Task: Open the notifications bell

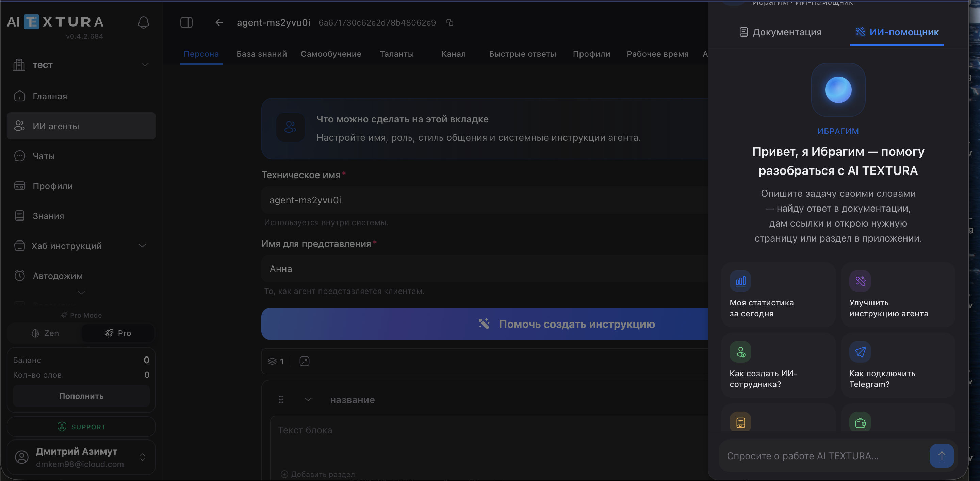Action: point(143,22)
